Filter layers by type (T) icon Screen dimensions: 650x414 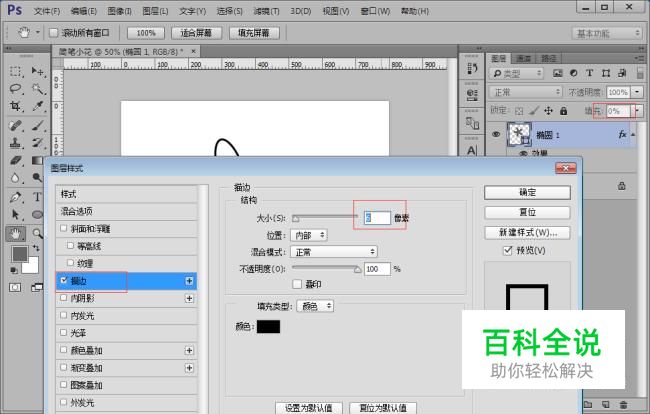[x=589, y=73]
